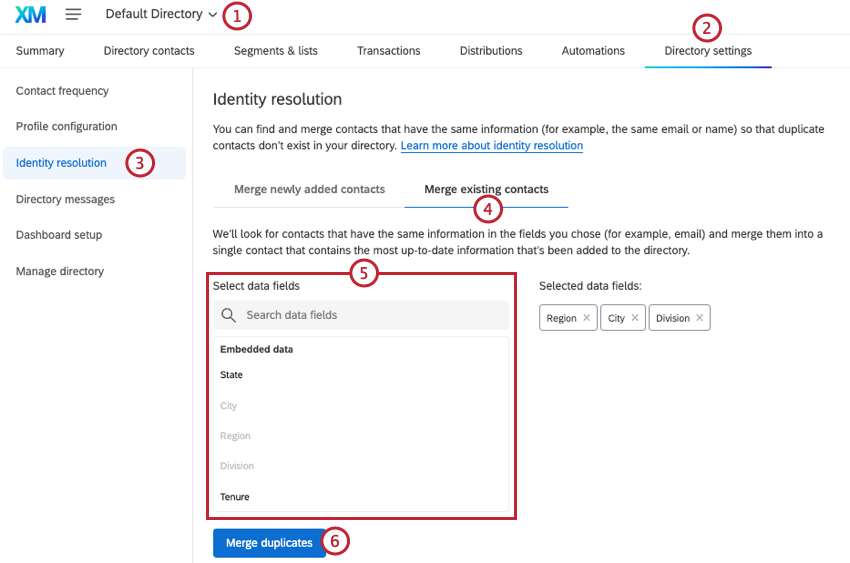
Task: Open Contact frequency settings
Action: click(62, 91)
